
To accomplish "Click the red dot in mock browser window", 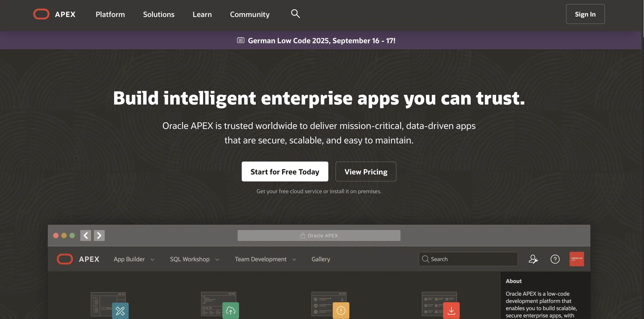I will [x=56, y=236].
